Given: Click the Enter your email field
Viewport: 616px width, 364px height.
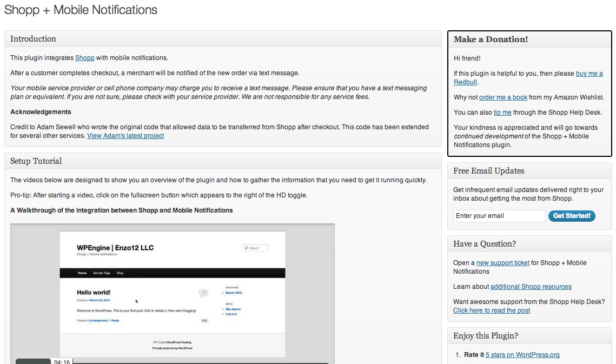Looking at the screenshot, I should (499, 216).
